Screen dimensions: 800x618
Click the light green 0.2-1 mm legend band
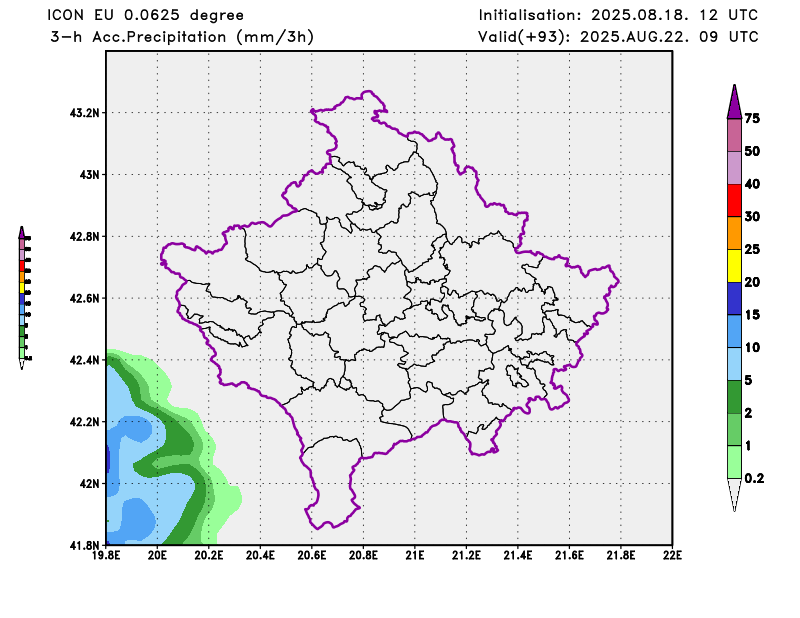734,462
